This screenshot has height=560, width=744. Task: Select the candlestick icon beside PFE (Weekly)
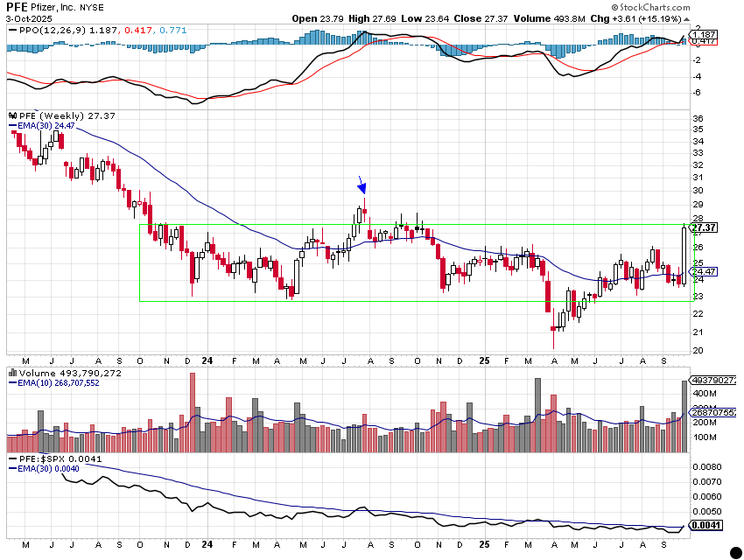pos(11,115)
